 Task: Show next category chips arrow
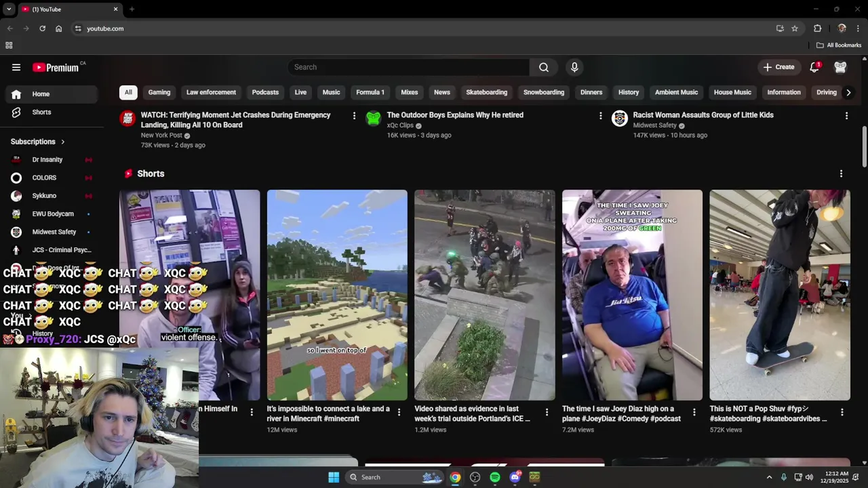click(848, 92)
